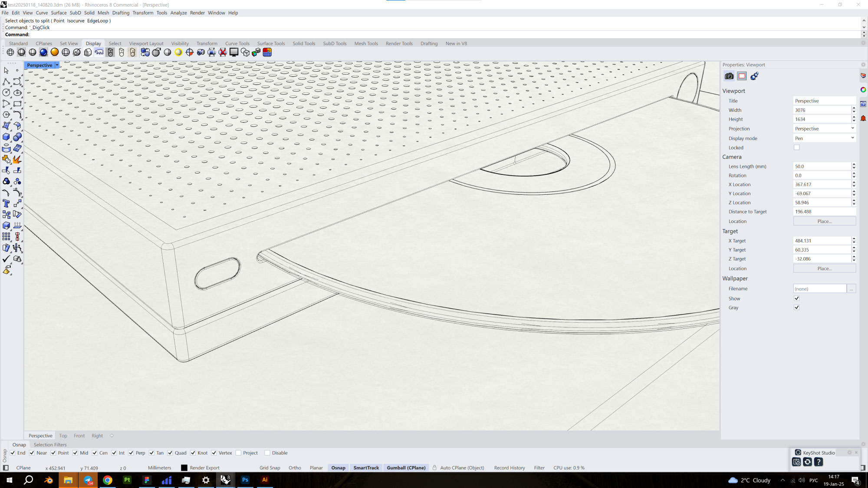The width and height of the screenshot is (868, 488).
Task: Toggle the Gumball (CPlane) status button
Action: point(406,468)
